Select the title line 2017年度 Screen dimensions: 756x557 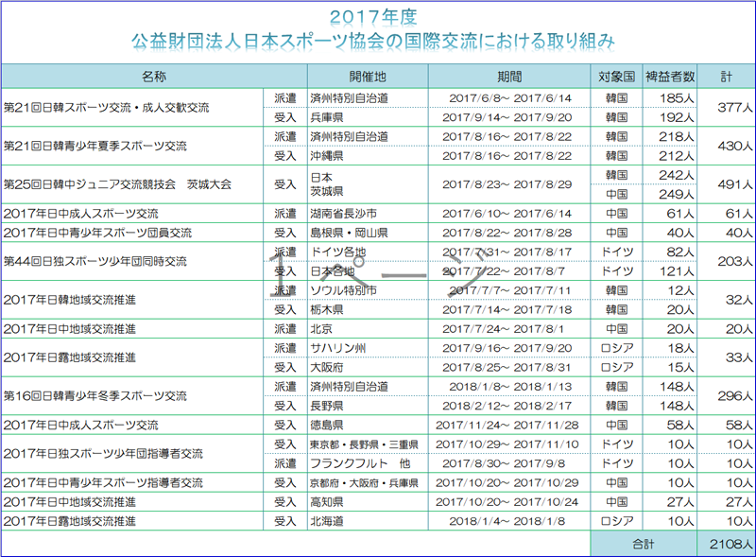pyautogui.click(x=373, y=17)
